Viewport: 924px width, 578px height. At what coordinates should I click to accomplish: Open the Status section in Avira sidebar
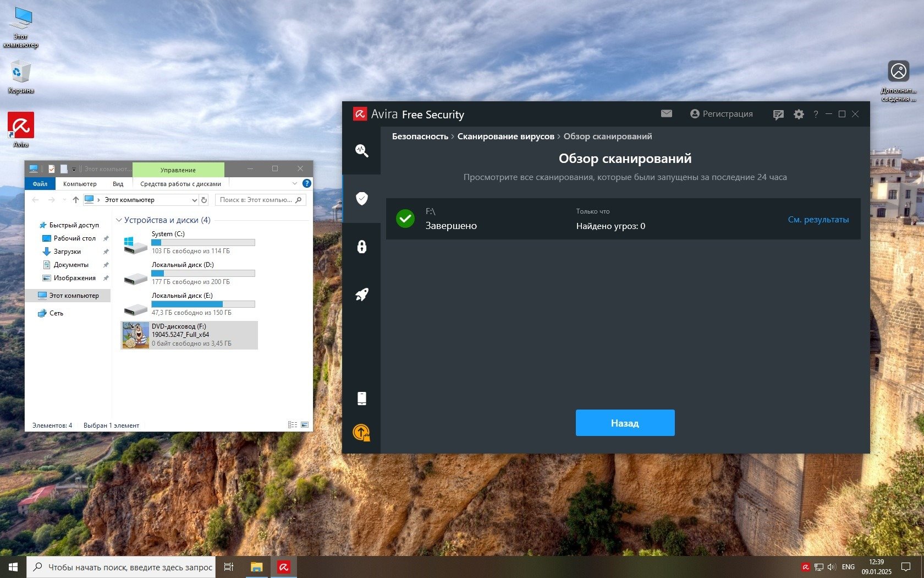[361, 151]
